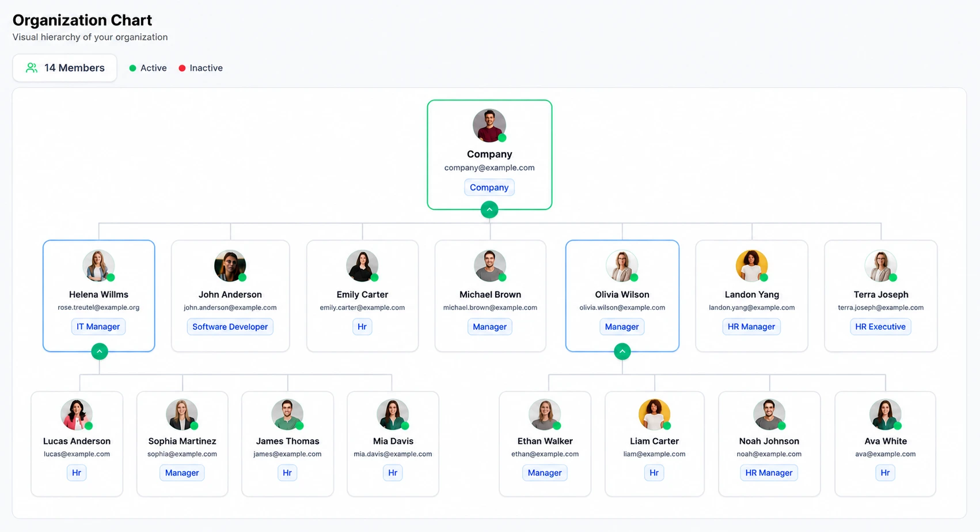Click the email terra.joseph@example.com
980x532 pixels.
click(x=881, y=307)
